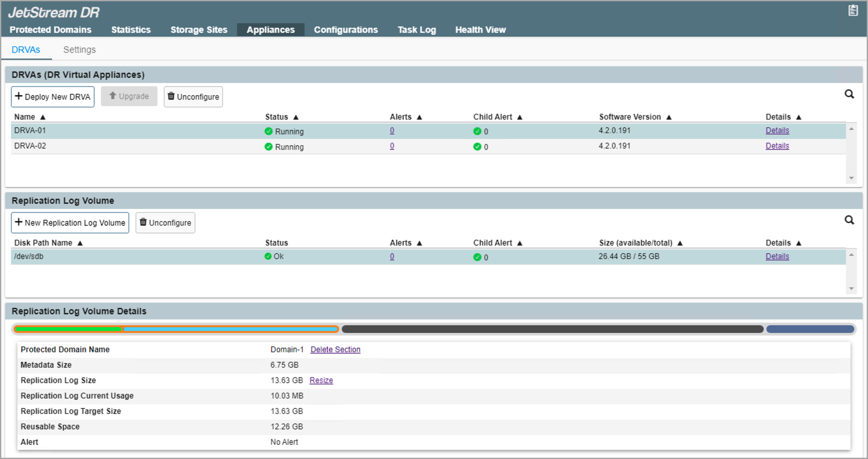Viewport: 868px width, 459px height.
Task: Click green Running status icon for DRVA-02
Action: point(269,147)
